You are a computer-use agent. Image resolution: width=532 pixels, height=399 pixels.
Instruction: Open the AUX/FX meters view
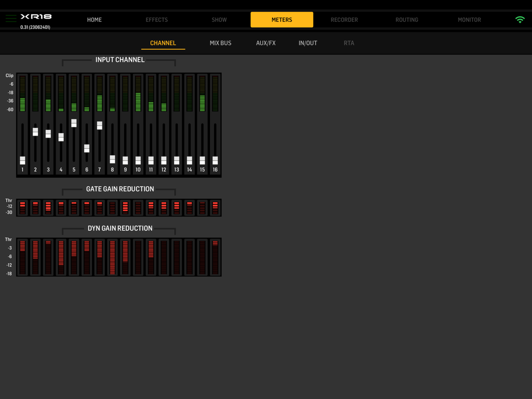tap(265, 43)
